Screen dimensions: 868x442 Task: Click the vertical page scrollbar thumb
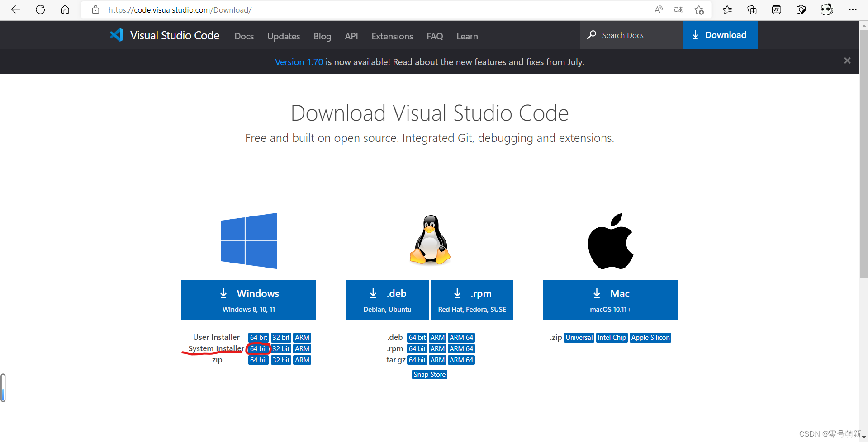(x=863, y=154)
